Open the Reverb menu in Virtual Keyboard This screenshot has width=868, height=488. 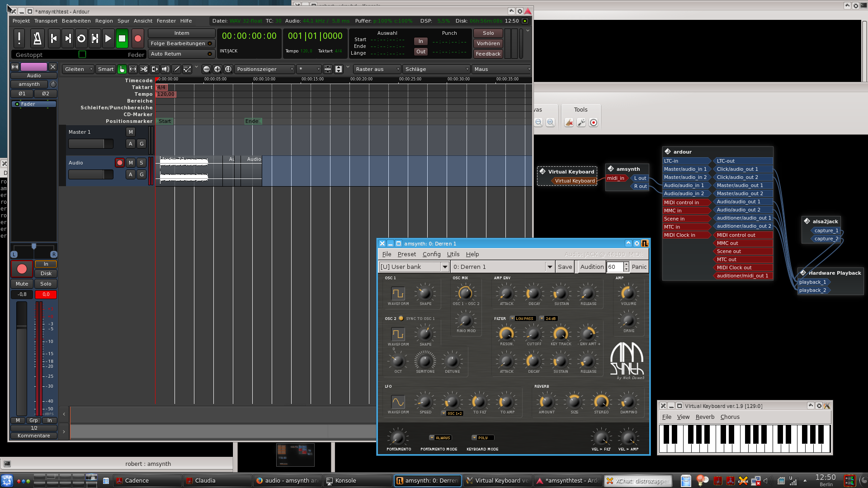point(705,417)
